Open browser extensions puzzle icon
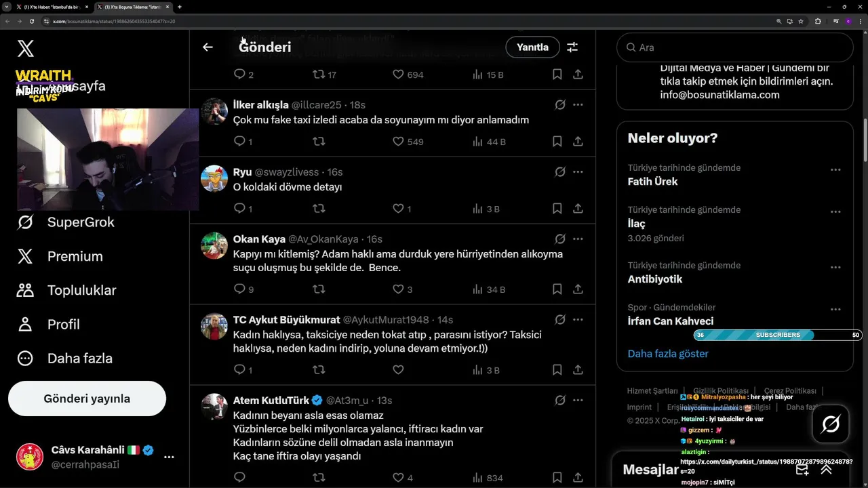868x488 pixels. [x=818, y=21]
